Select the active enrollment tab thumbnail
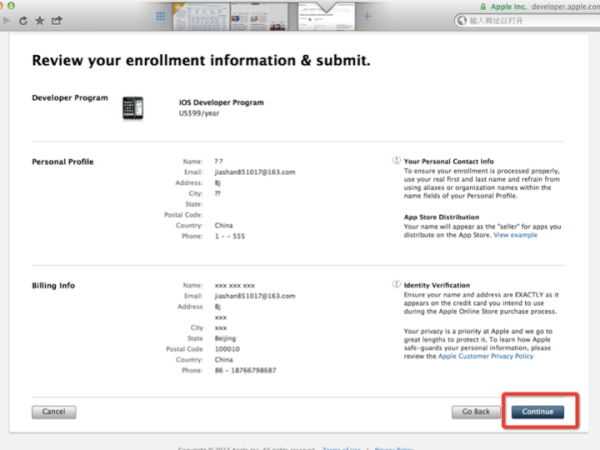Image resolution: width=600 pixels, height=450 pixels. click(326, 16)
